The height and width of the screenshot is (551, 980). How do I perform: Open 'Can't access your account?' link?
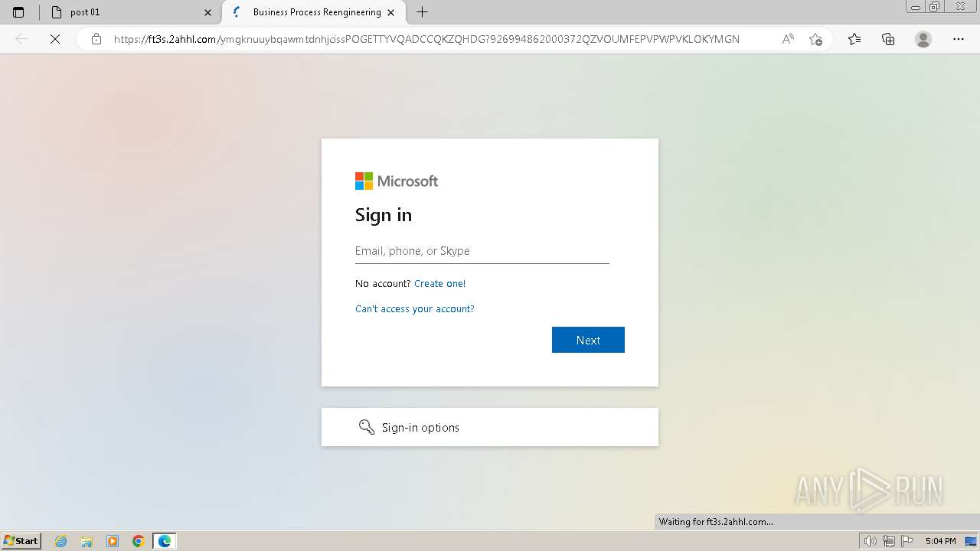click(x=415, y=309)
